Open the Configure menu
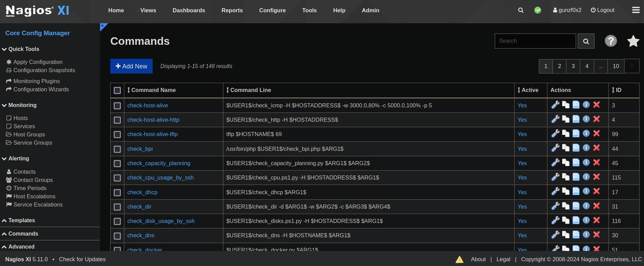The height and width of the screenshot is (266, 644). (x=272, y=10)
